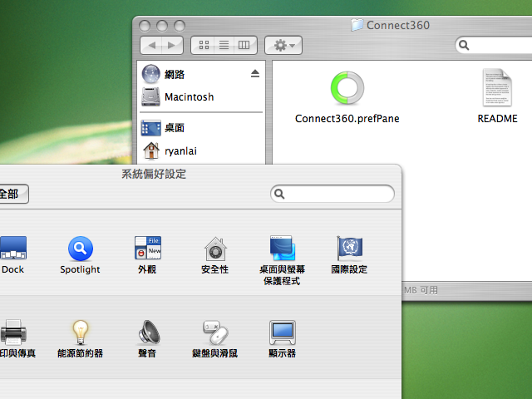
Task: Click the Connect360 folder title icon
Action: tap(357, 25)
